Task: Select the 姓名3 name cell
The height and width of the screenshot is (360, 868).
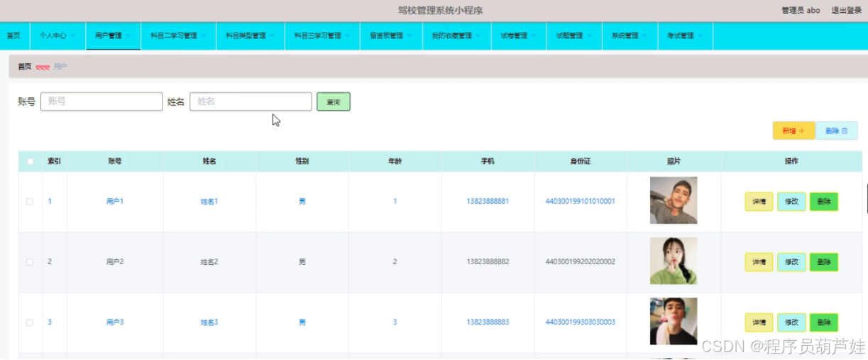Action: click(209, 322)
